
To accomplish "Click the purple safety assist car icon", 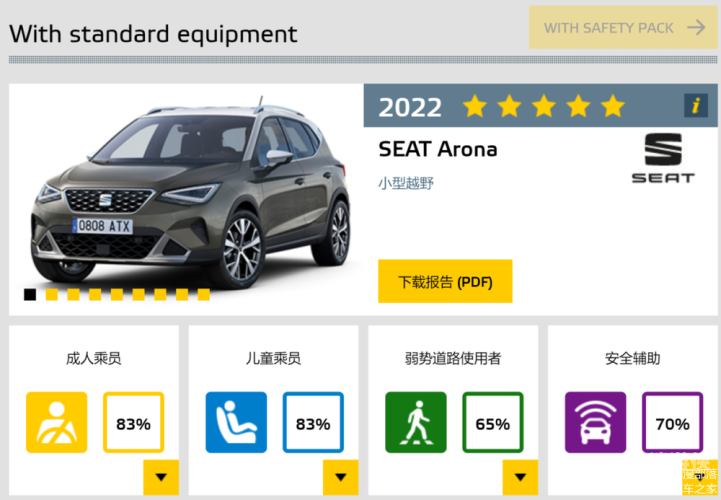I will pos(595,422).
